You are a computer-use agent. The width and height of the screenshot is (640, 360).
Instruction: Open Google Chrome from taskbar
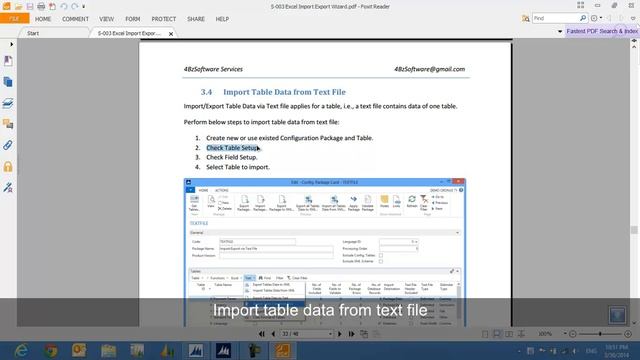[51, 351]
